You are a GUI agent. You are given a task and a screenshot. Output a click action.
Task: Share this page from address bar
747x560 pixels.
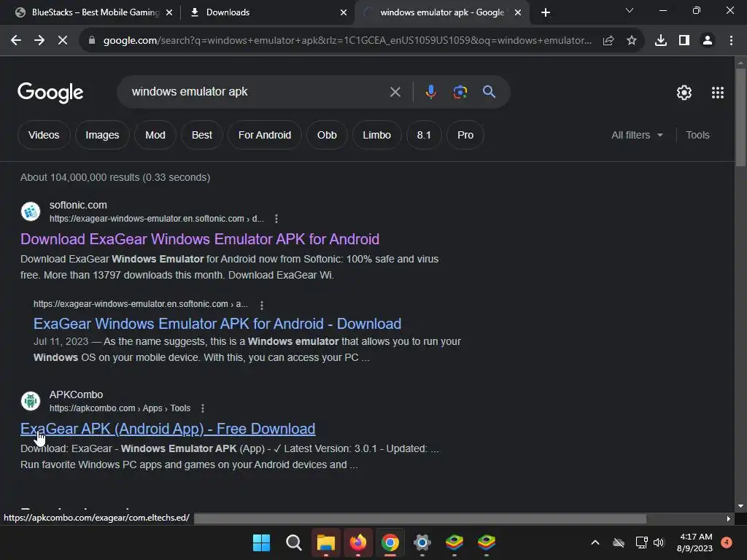pos(608,41)
